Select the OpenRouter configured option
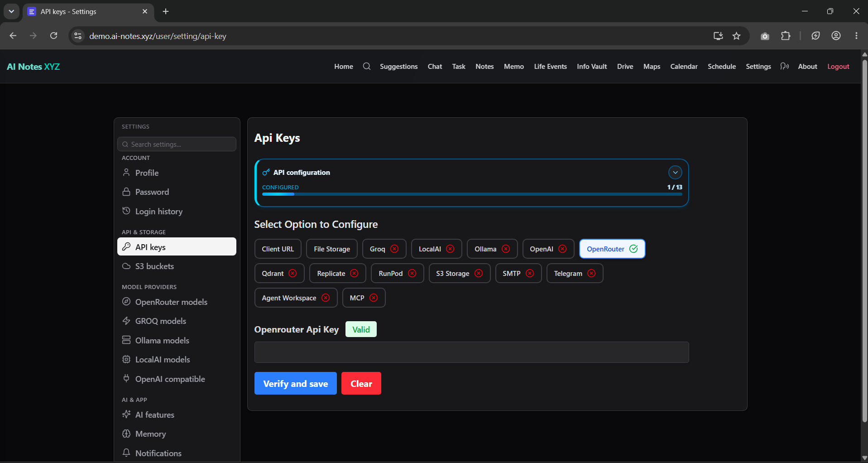This screenshot has height=463, width=868. 612,249
